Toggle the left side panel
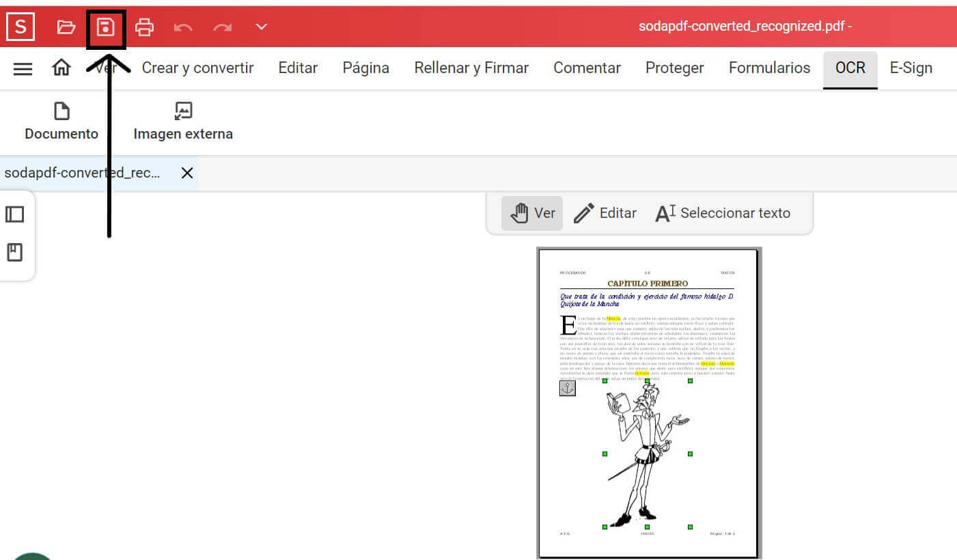This screenshot has height=560, width=957. (x=15, y=214)
